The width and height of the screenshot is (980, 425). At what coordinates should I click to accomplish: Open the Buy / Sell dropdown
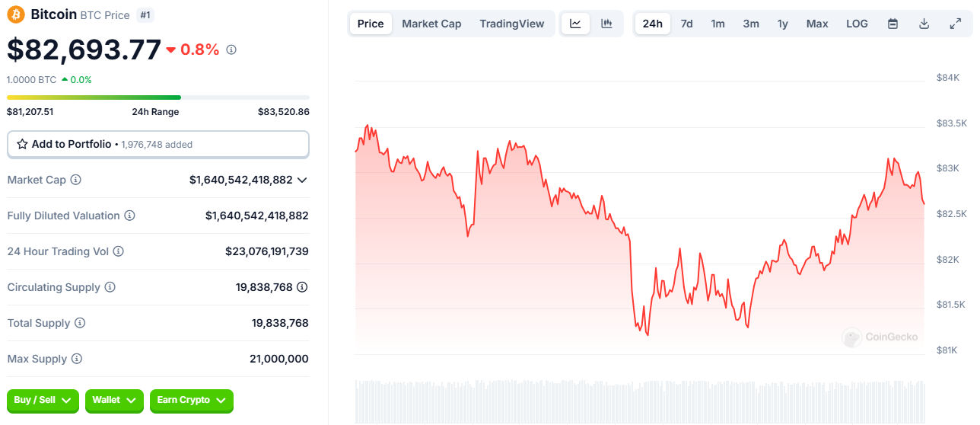point(43,400)
